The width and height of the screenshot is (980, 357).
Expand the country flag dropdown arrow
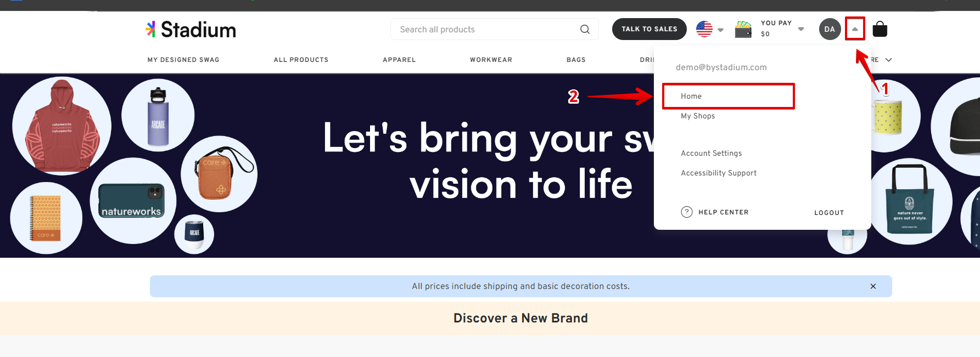pyautogui.click(x=720, y=30)
